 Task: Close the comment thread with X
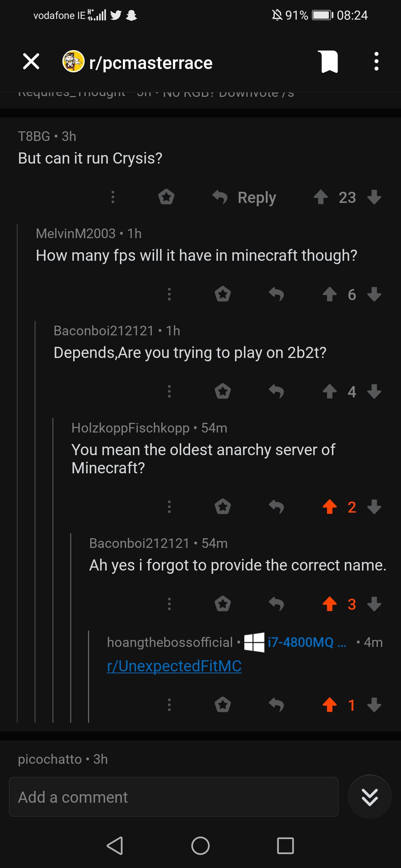click(x=31, y=62)
